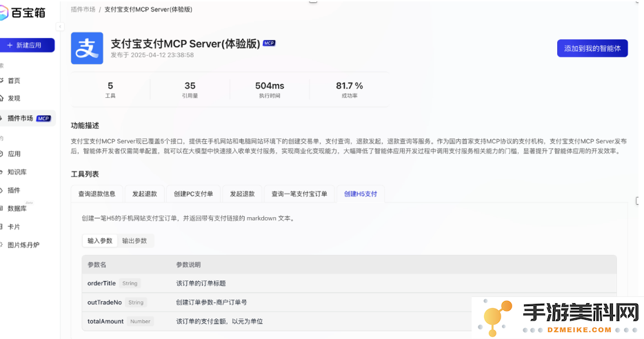Click 添加到我的智能体 button
The height and width of the screenshot is (339, 644).
point(592,48)
